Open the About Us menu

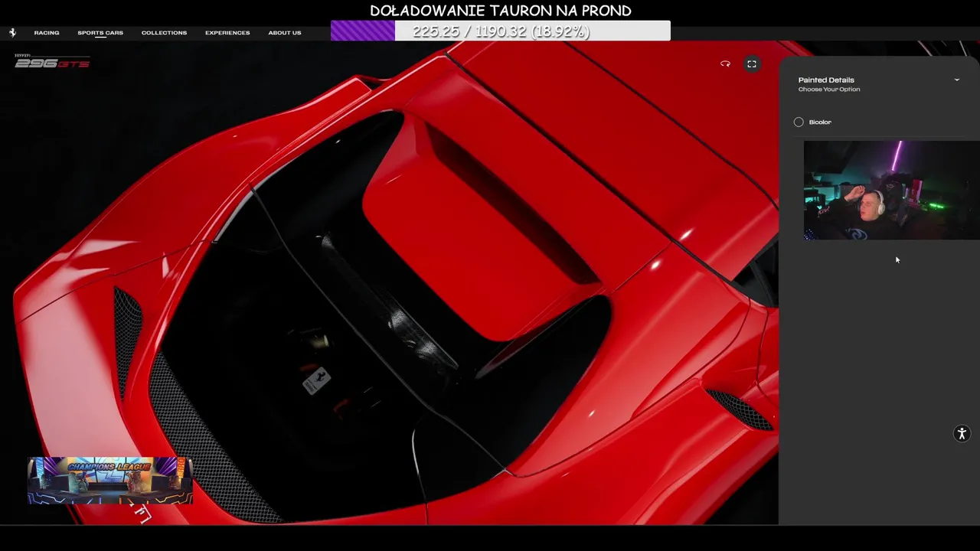(285, 33)
